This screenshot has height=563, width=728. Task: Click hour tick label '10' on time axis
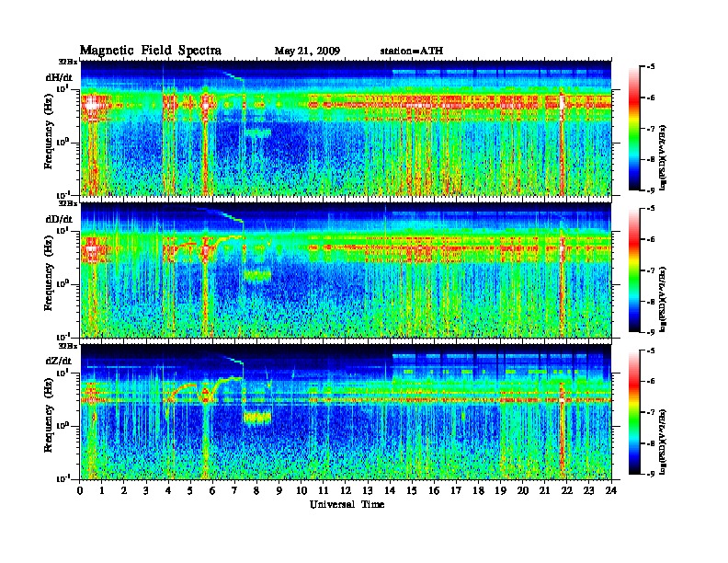pyautogui.click(x=301, y=491)
